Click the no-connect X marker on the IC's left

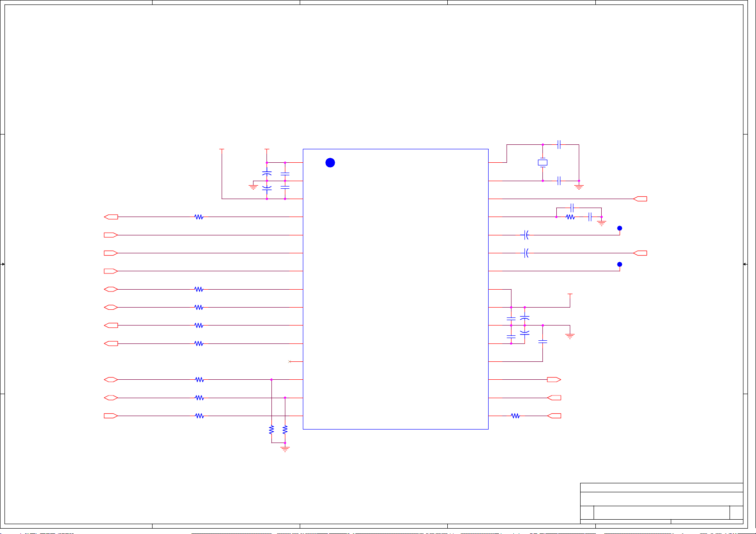(x=289, y=361)
